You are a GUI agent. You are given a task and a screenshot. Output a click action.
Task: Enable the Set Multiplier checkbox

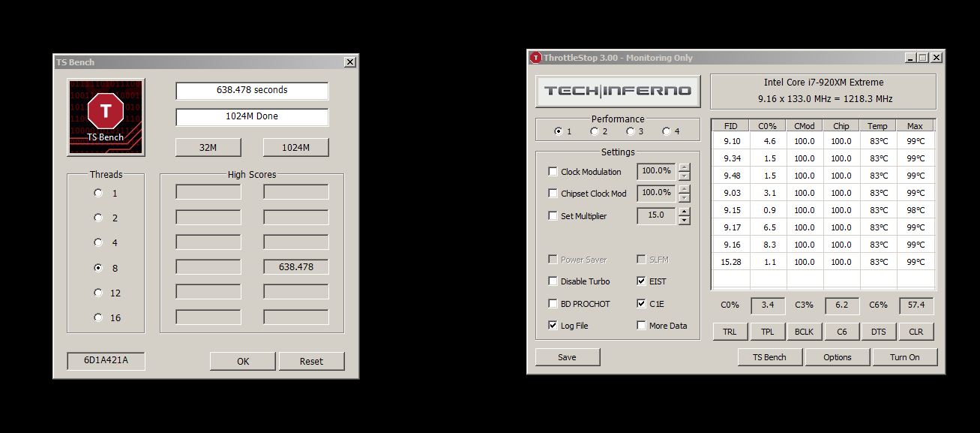click(553, 216)
